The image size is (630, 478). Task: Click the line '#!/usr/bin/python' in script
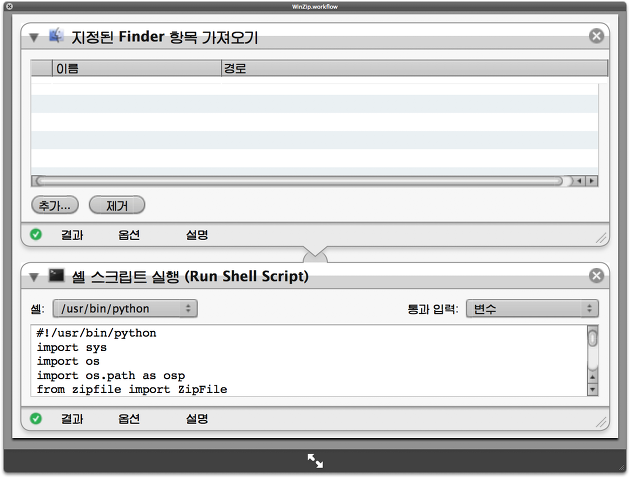click(96, 333)
